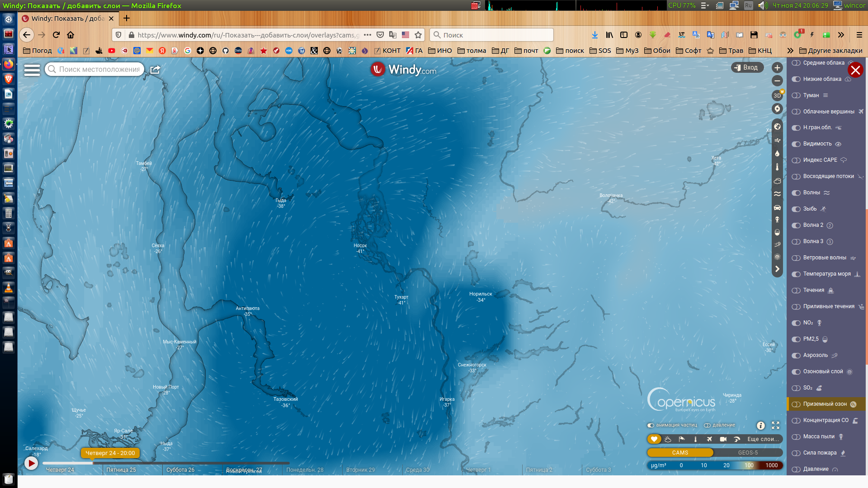
Task: Click the timeline at 'Суббота 26'
Action: pos(180,470)
